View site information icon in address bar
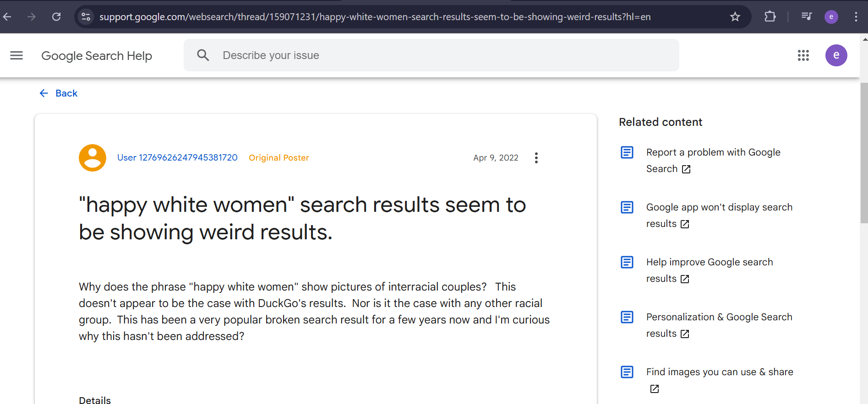Screen dimensions: 868x404 pyautogui.click(x=86, y=17)
